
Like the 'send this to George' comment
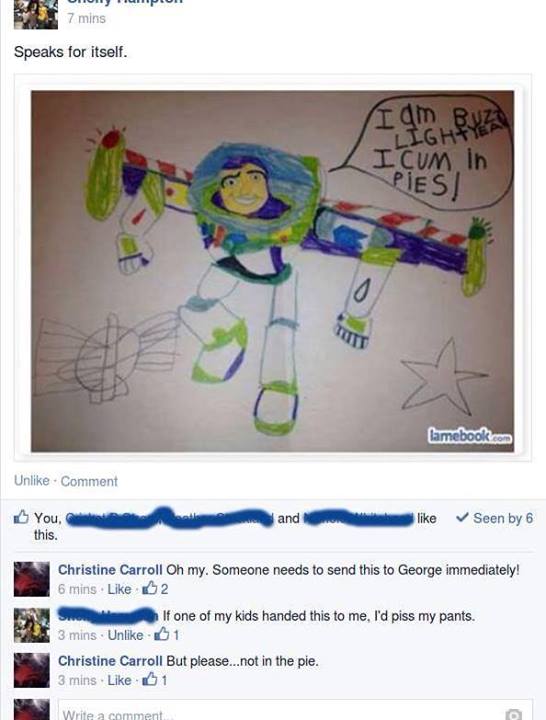tap(119, 589)
